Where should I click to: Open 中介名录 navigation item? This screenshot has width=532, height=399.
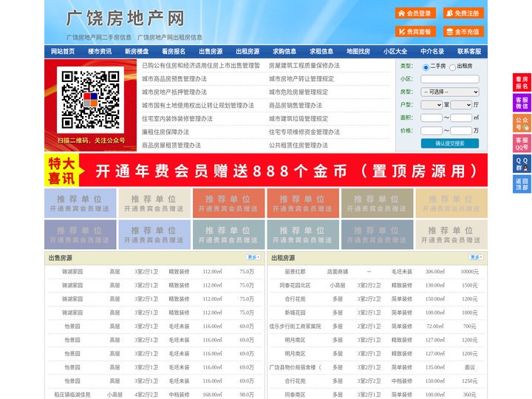432,52
